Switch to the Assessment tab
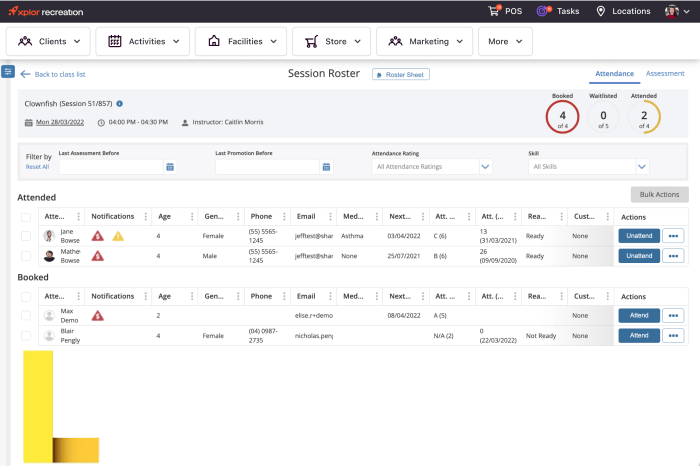This screenshot has width=700, height=466. coord(665,74)
